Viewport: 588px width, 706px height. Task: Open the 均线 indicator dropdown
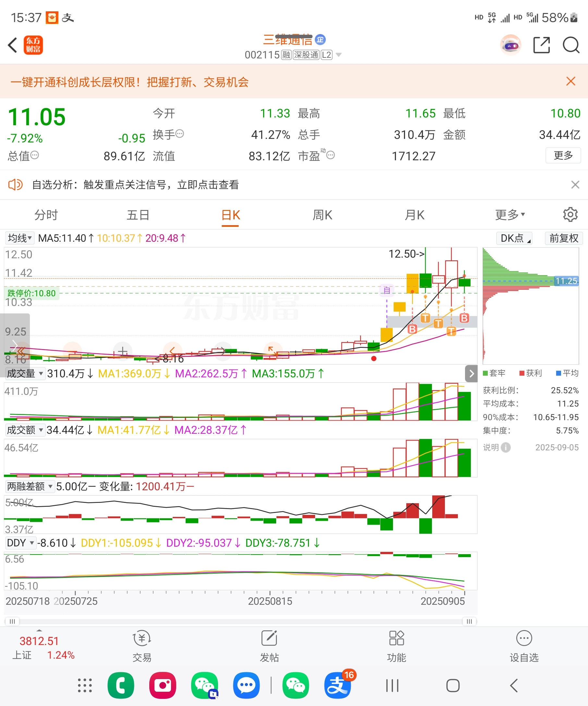[20, 238]
